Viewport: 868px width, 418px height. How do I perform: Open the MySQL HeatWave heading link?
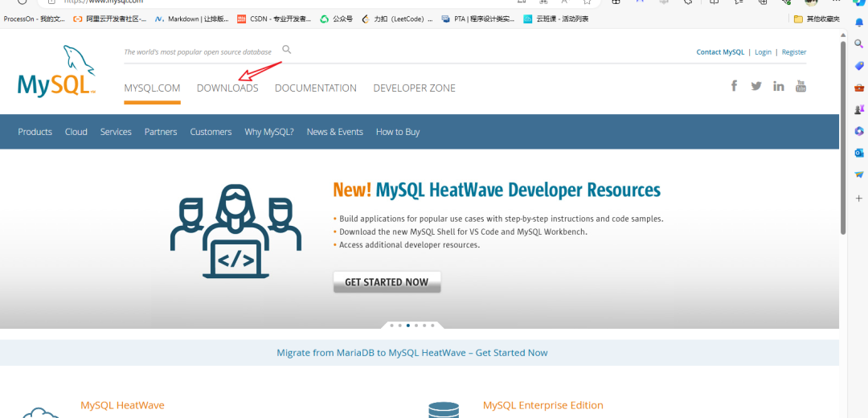click(122, 405)
